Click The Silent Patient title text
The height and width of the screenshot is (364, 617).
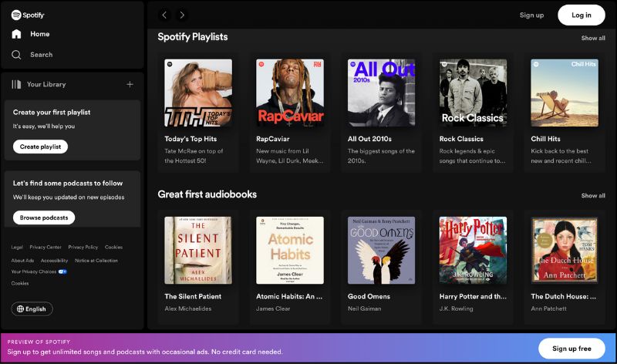point(193,296)
